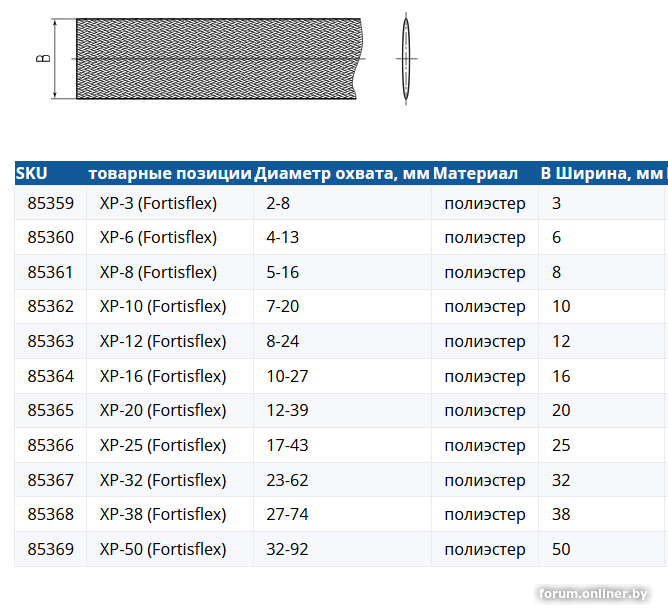Image resolution: width=668 pixels, height=615 pixels.
Task: Click width value 20 in row 85365
Action: coord(561,410)
